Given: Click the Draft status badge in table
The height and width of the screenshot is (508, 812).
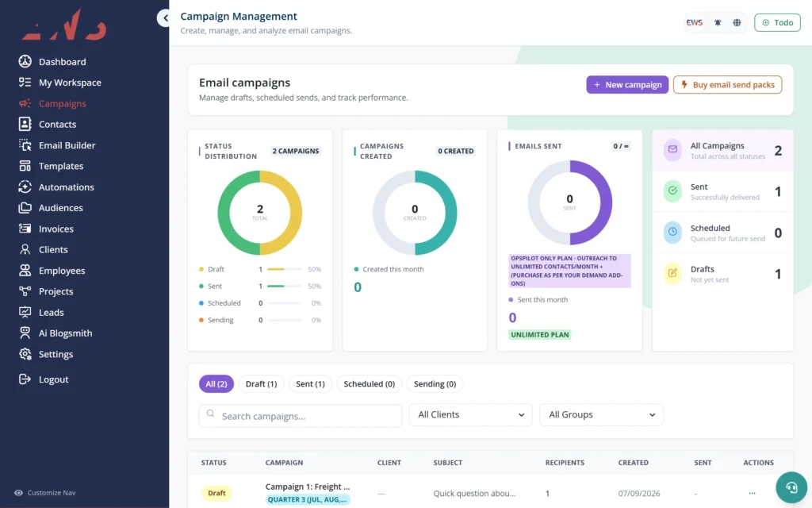Looking at the screenshot, I should click(216, 493).
